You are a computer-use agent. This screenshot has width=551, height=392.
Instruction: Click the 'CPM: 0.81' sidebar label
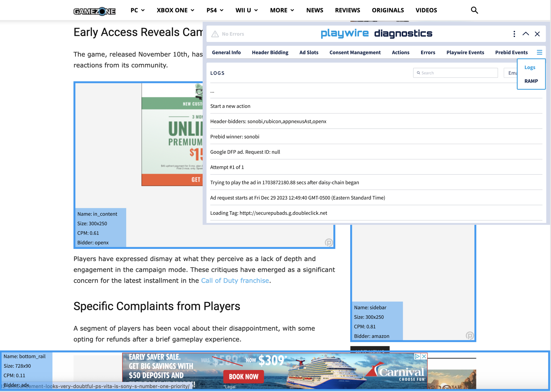tap(365, 327)
